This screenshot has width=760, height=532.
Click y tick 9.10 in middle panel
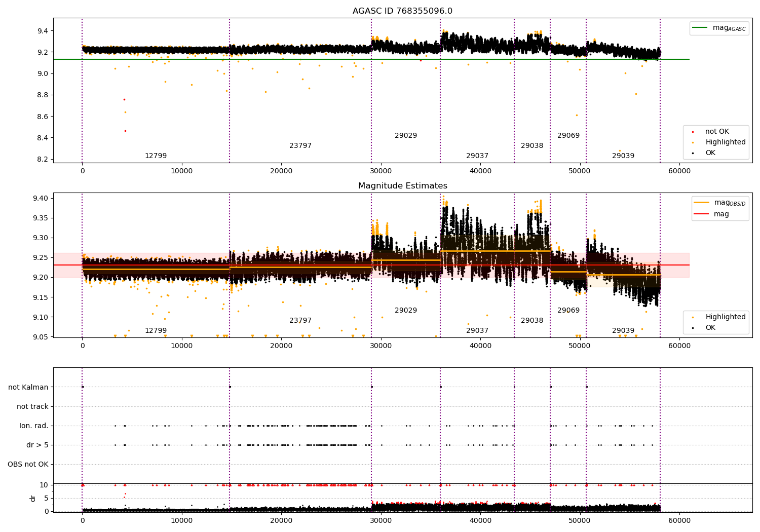(41, 318)
